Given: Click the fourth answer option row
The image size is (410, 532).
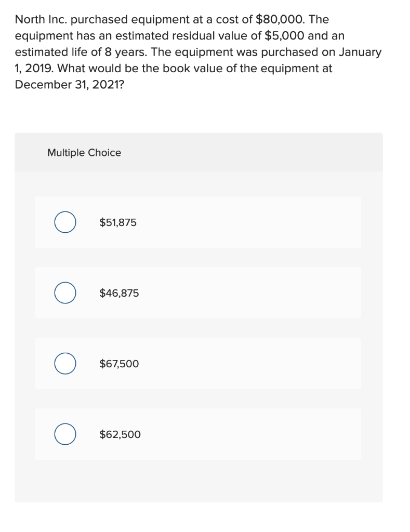Looking at the screenshot, I should (197, 434).
